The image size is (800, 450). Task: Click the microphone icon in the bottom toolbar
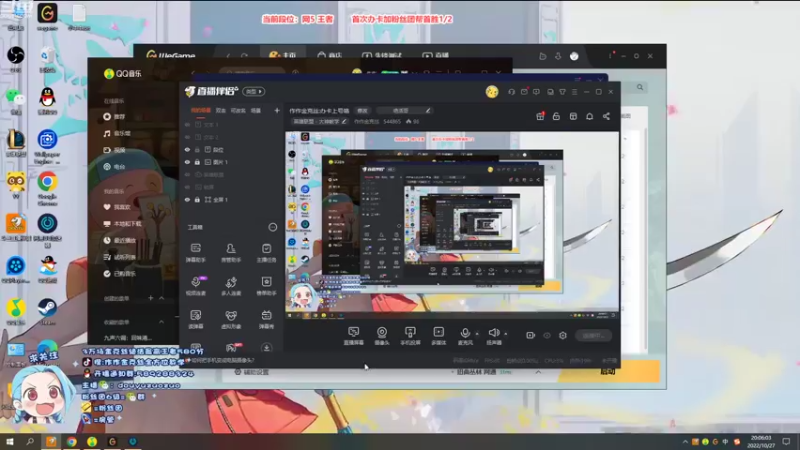[x=465, y=333]
